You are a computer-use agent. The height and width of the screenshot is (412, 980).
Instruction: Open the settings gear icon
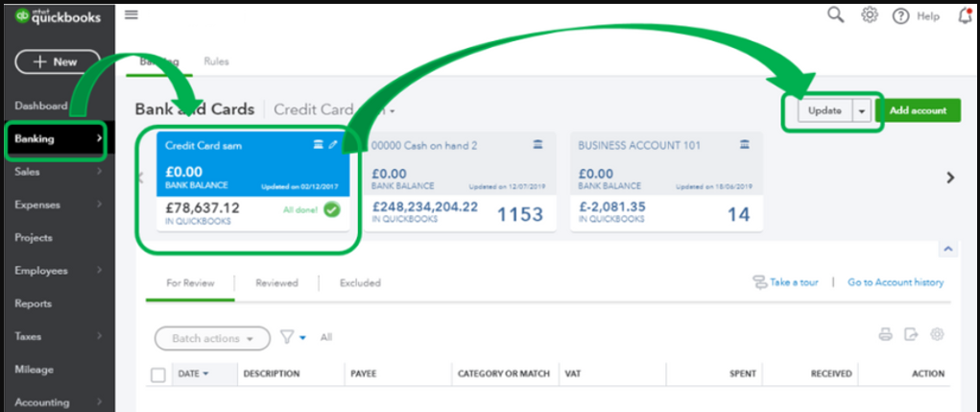(x=870, y=15)
